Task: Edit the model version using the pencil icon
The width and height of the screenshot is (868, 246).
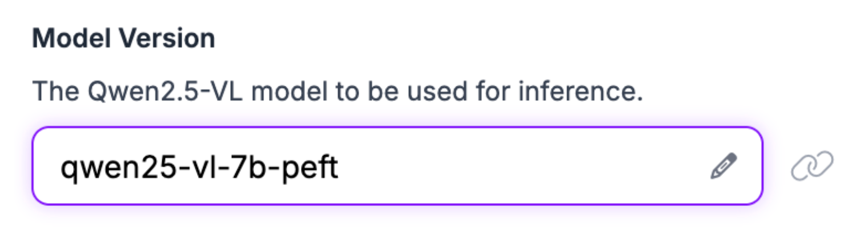Action: tap(724, 166)
